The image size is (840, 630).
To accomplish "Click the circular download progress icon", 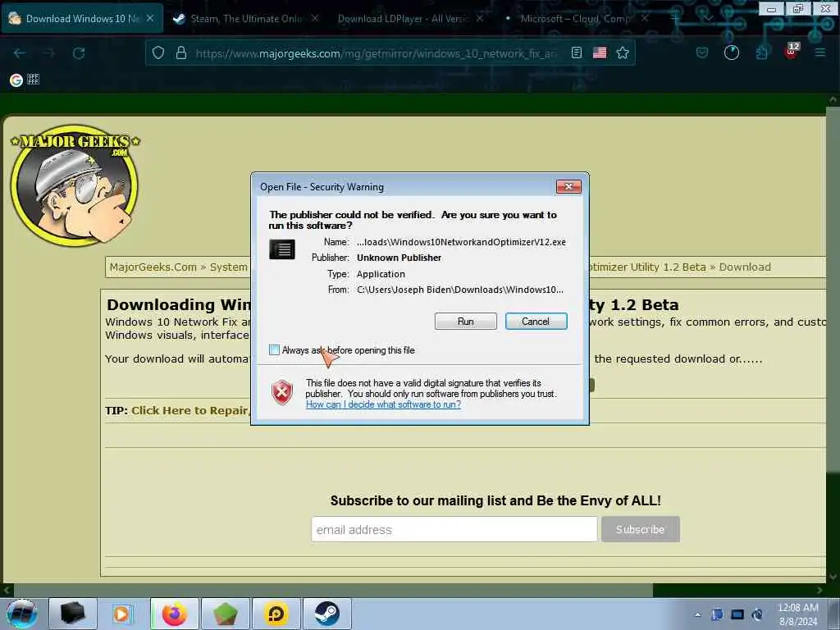I will pos(731,52).
